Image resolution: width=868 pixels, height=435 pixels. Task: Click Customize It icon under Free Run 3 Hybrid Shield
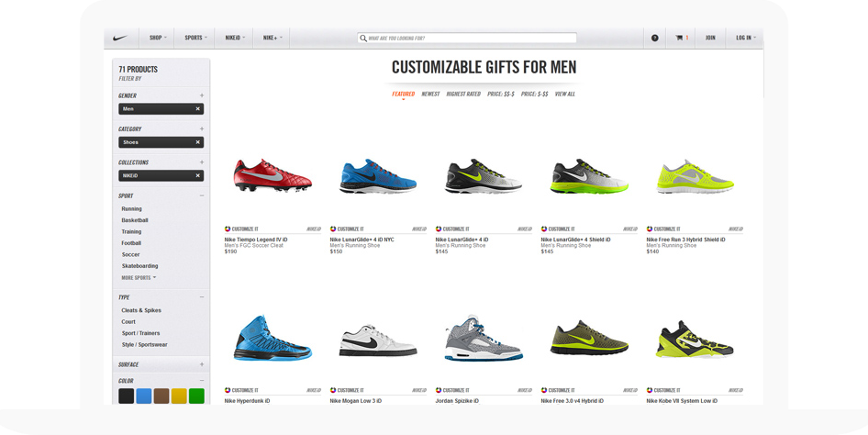[650, 229]
